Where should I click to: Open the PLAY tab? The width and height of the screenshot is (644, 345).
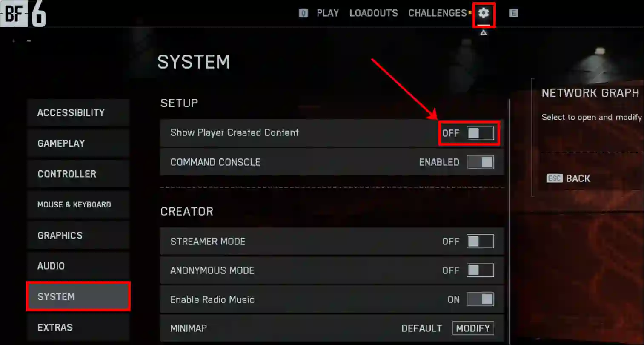(x=328, y=13)
